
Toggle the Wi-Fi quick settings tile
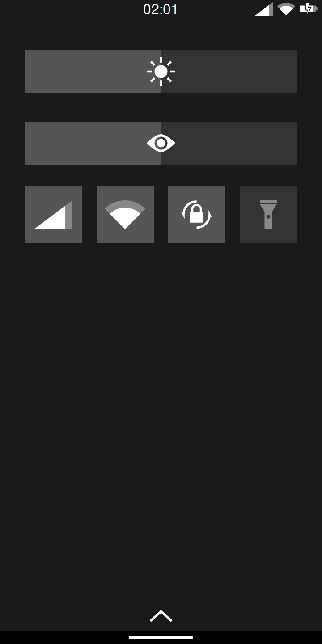pyautogui.click(x=125, y=215)
